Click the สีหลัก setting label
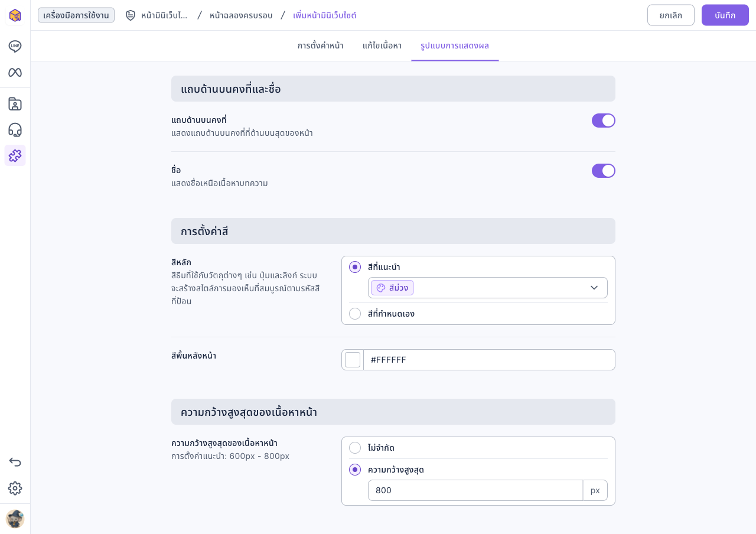Image resolution: width=756 pixels, height=534 pixels. (181, 262)
